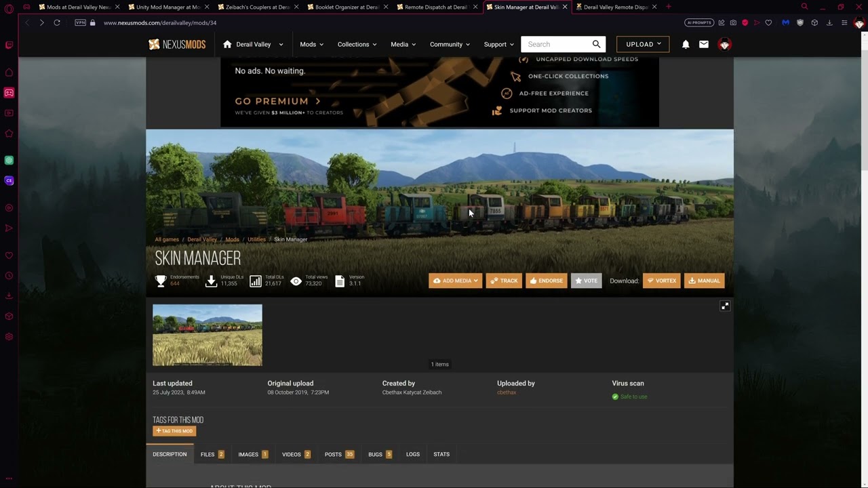This screenshot has height=488, width=868.
Task: Open AI Prompts button in toolbar
Action: pyautogui.click(x=698, y=22)
